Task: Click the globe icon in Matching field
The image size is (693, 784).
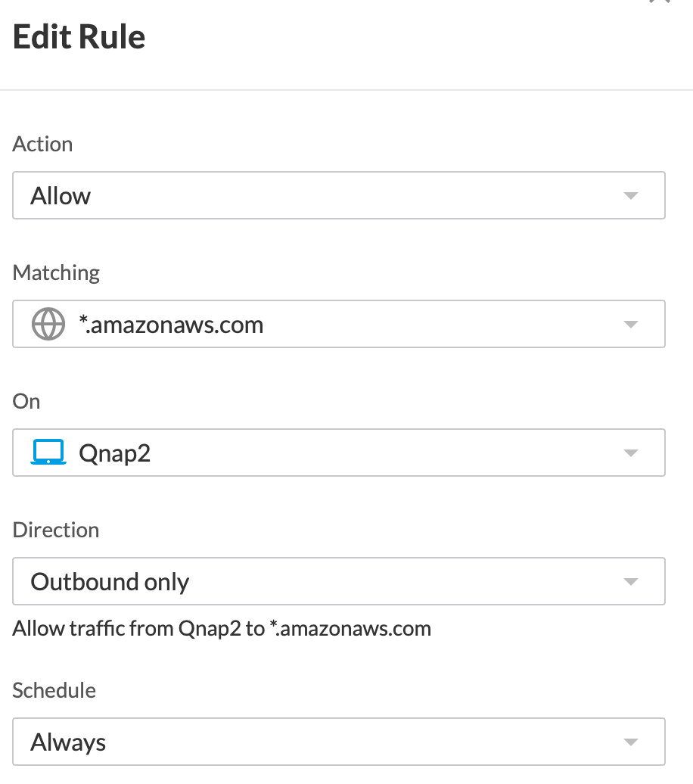Action: (47, 325)
